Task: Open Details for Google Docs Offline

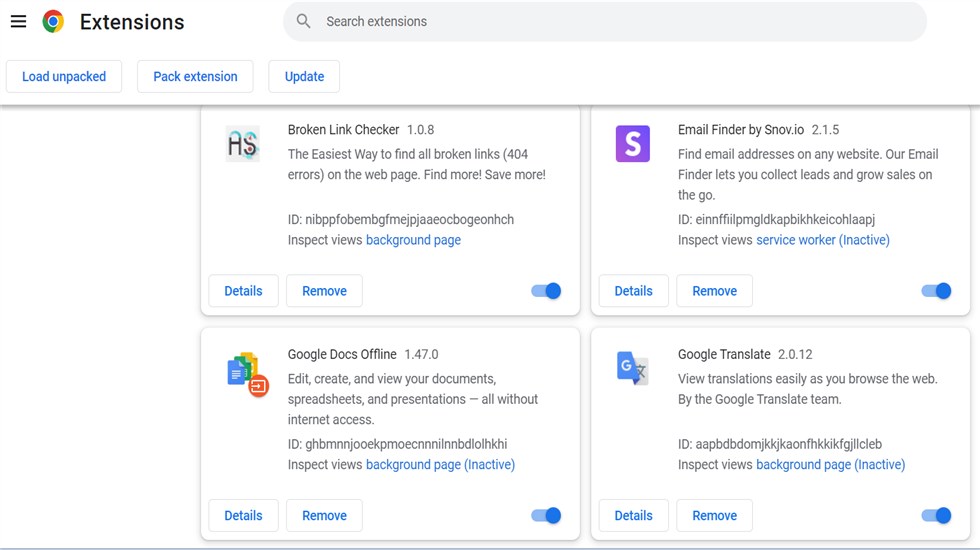Action: [243, 515]
